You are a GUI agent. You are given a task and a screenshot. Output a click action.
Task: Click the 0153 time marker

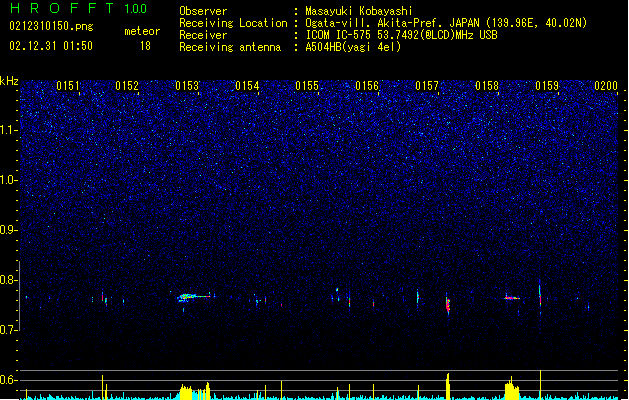(x=187, y=86)
